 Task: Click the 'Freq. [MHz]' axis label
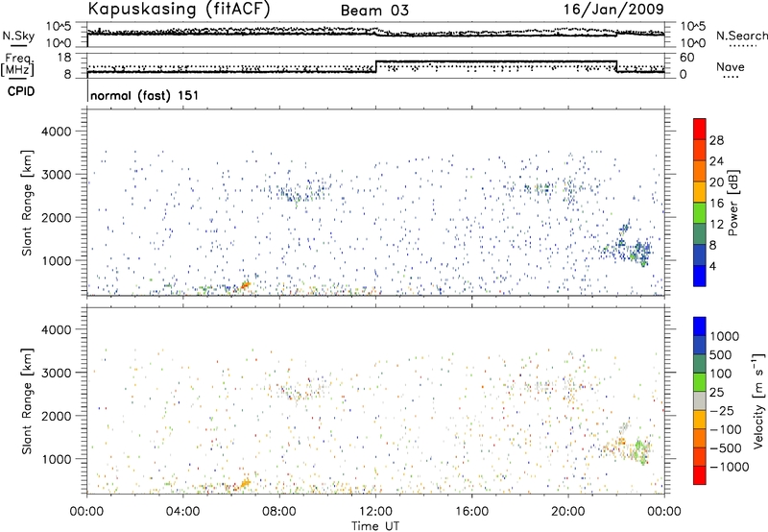18,64
